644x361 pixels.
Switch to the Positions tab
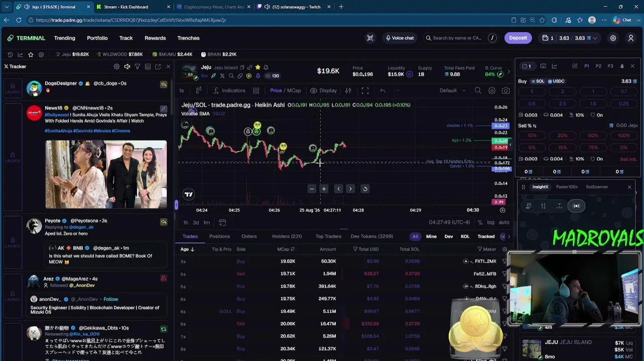click(219, 237)
